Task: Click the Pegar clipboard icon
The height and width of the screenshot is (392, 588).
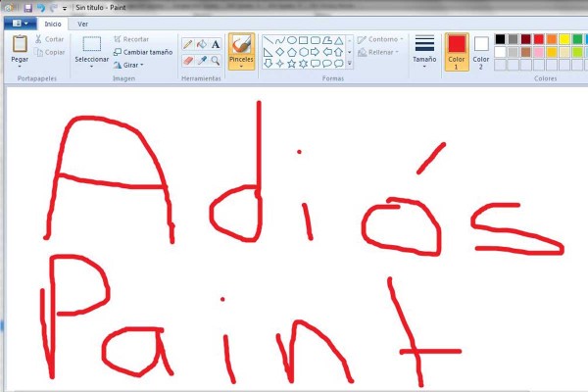Action: pos(20,43)
